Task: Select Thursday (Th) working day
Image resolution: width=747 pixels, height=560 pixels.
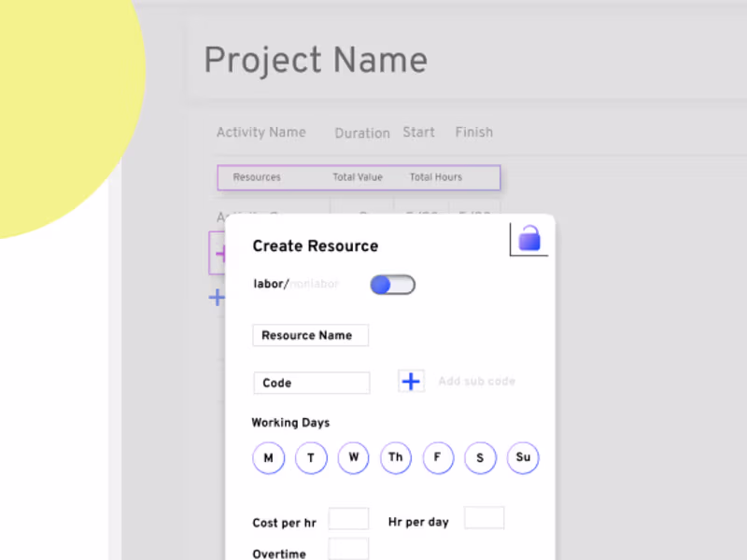Action: point(395,457)
